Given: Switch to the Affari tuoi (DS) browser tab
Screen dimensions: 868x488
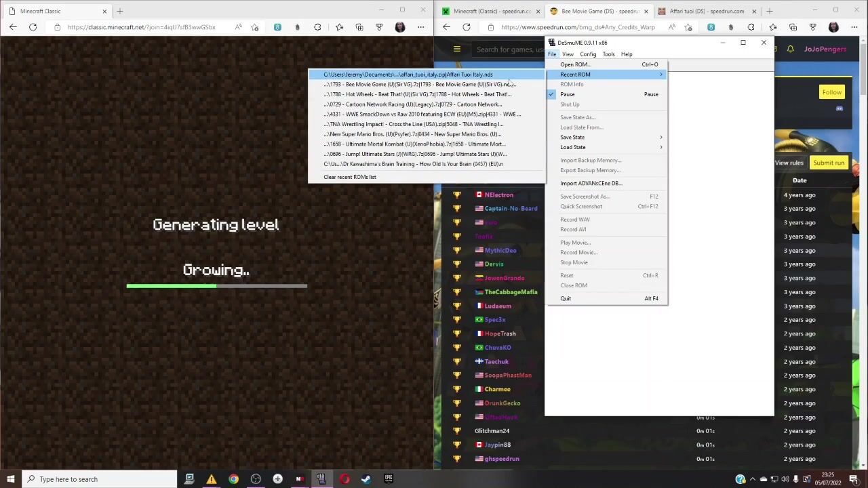Looking at the screenshot, I should pos(705,11).
